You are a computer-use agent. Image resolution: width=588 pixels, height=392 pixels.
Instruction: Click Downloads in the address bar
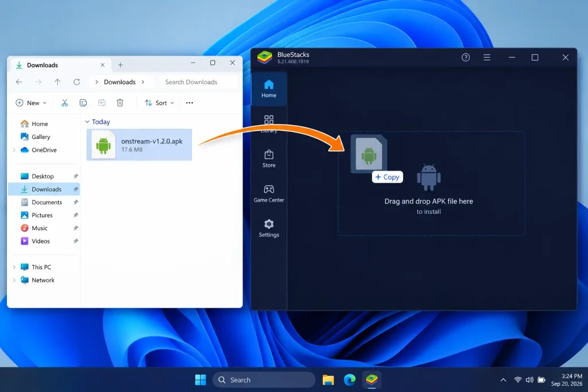point(119,81)
